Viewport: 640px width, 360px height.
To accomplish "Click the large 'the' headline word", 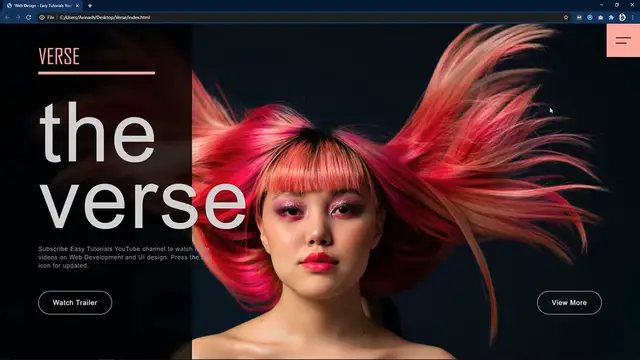I will pyautogui.click(x=97, y=133).
